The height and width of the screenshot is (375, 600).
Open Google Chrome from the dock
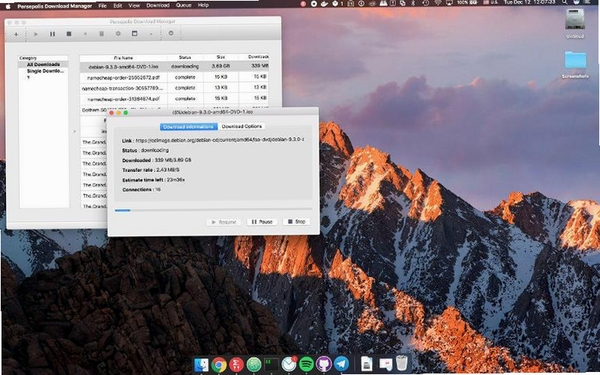[x=219, y=364]
